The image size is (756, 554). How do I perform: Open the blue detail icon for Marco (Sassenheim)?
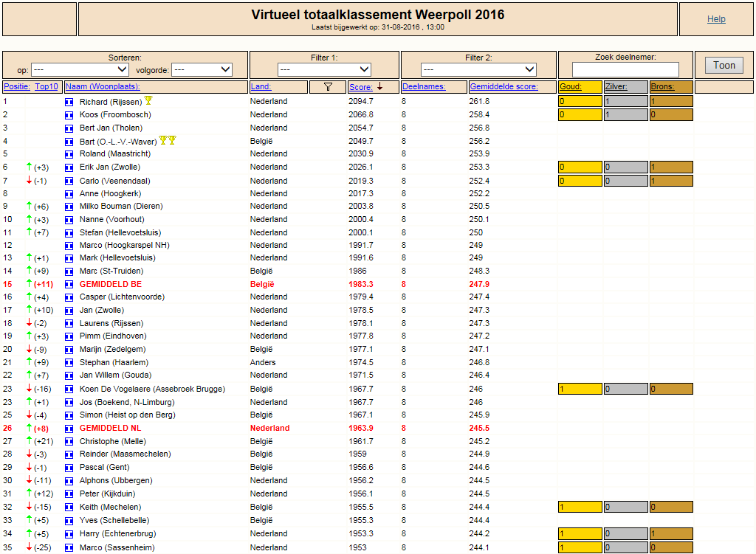click(69, 548)
